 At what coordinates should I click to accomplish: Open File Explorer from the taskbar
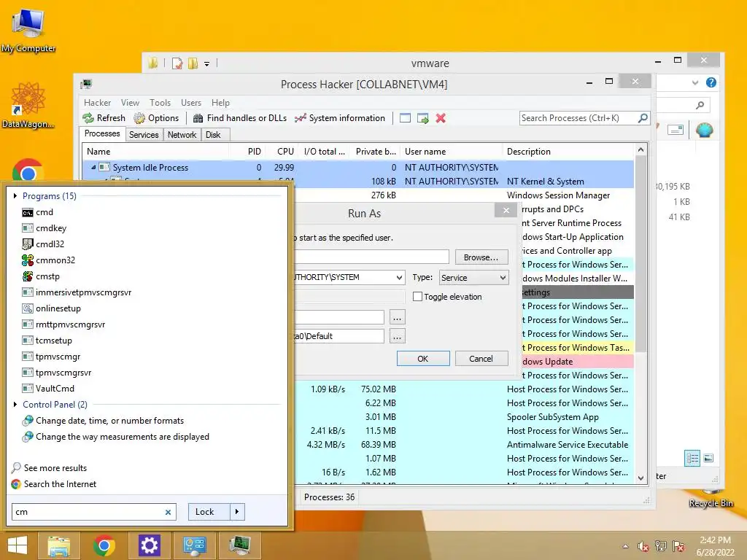tap(58, 545)
